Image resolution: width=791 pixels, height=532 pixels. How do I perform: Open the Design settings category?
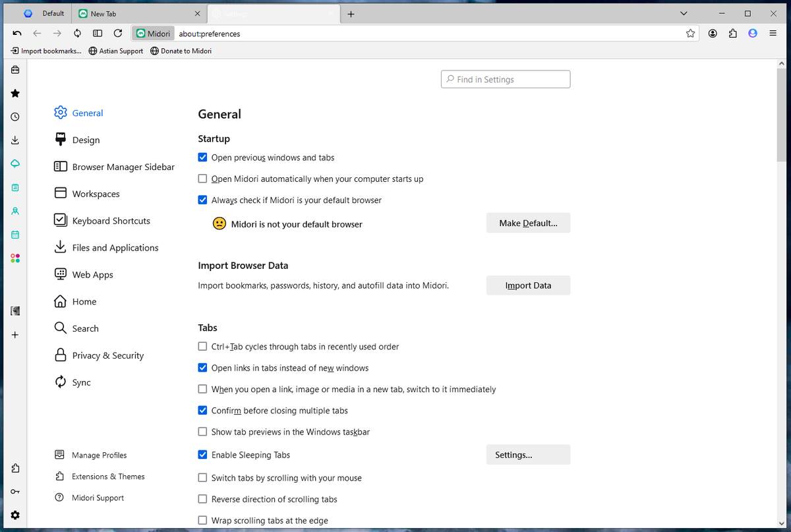point(78,140)
